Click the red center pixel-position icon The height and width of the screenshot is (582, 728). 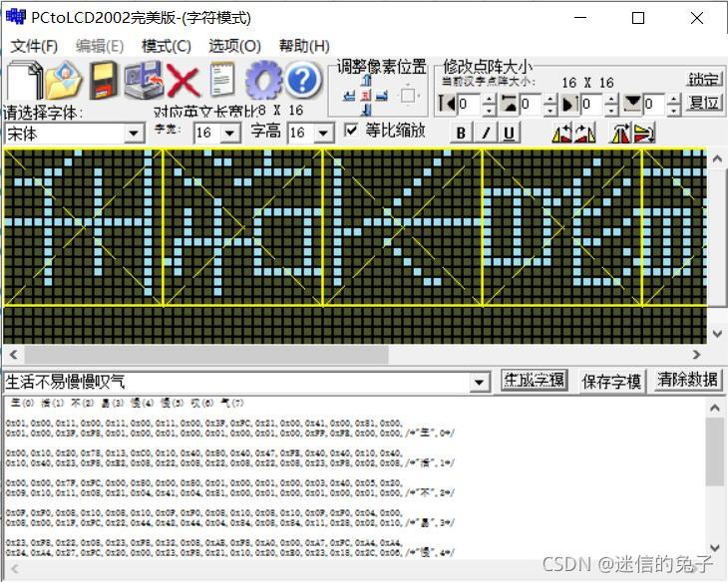(366, 96)
